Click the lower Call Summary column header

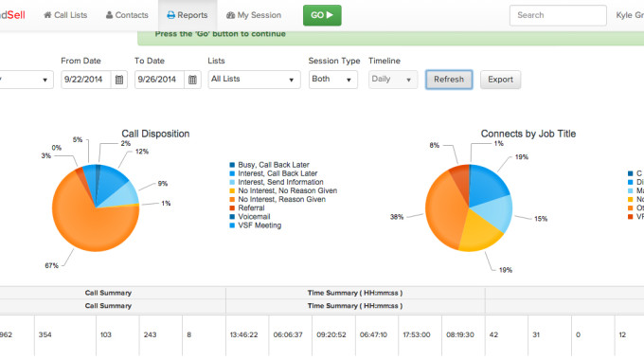coord(108,306)
